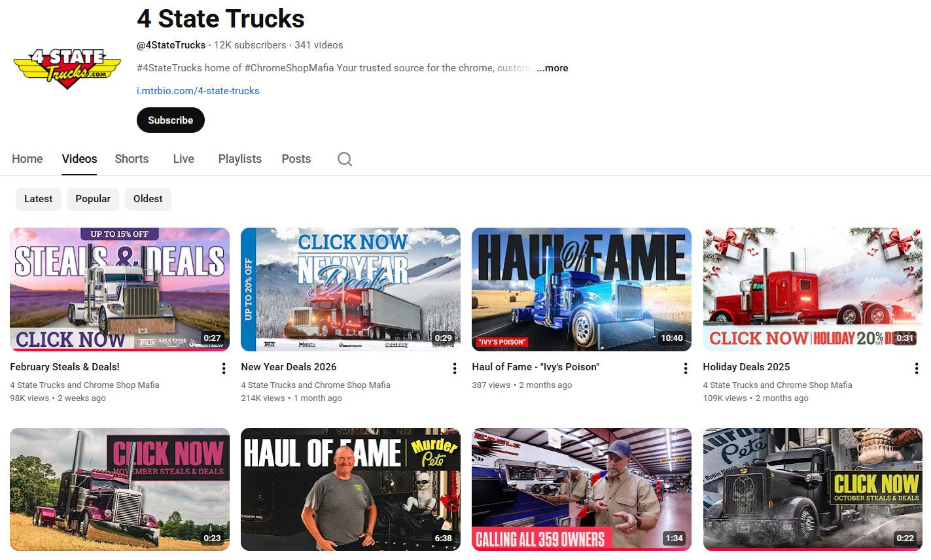Open the 4 State Trucks channel logo
The height and width of the screenshot is (560, 931).
click(x=67, y=68)
